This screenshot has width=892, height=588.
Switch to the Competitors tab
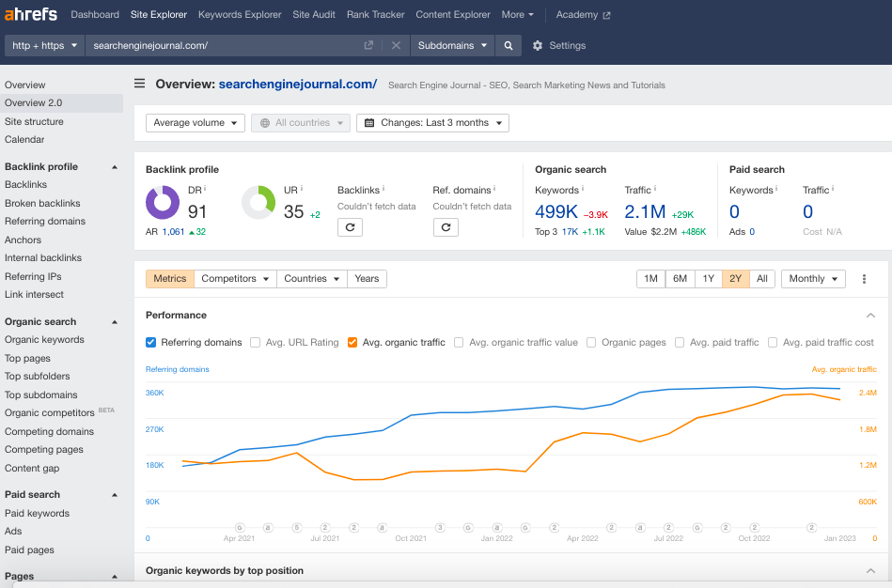pos(233,278)
